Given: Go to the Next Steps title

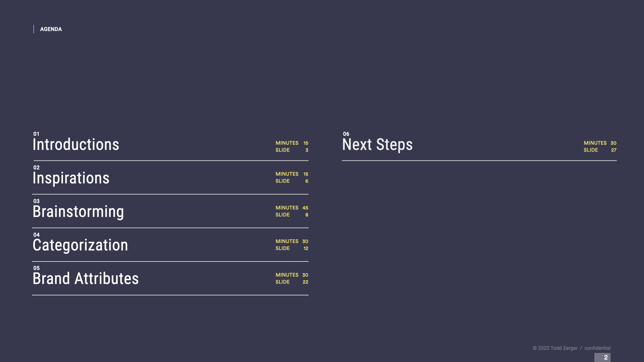Looking at the screenshot, I should tap(377, 145).
